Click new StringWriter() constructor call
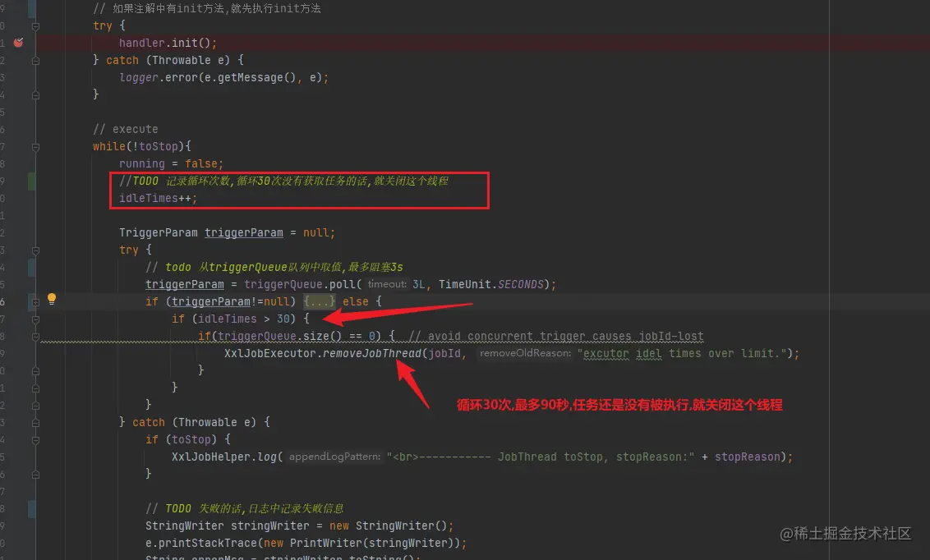The height and width of the screenshot is (560, 930). 389,526
